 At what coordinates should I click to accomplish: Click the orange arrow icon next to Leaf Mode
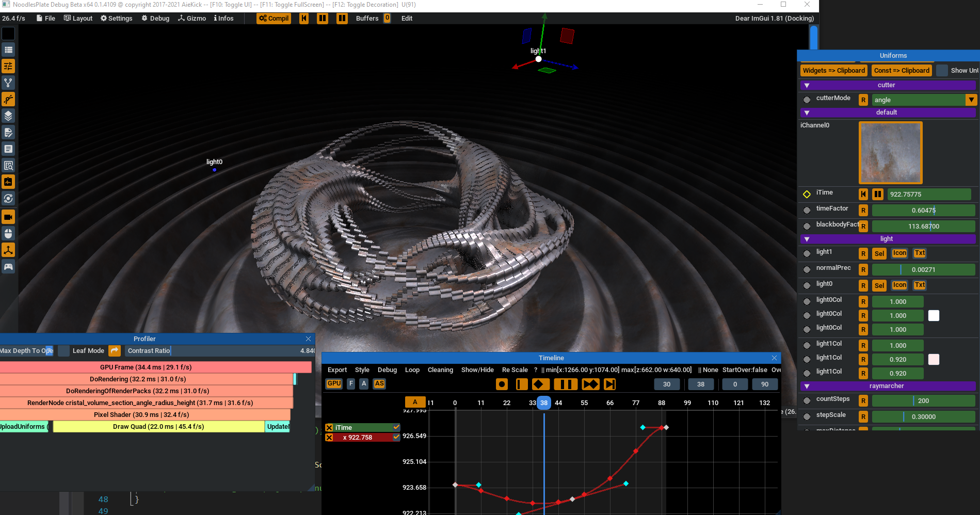point(115,351)
